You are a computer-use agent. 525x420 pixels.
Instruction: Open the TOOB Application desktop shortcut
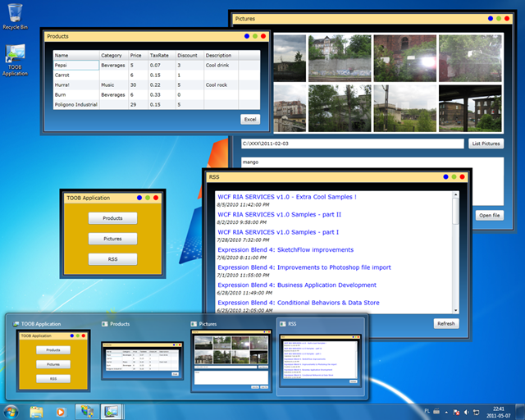click(x=15, y=60)
